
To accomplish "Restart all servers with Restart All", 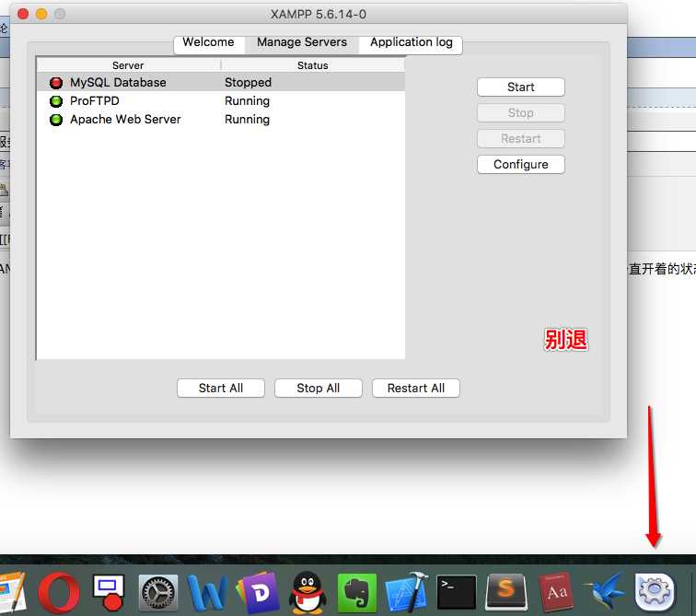I will [x=416, y=388].
